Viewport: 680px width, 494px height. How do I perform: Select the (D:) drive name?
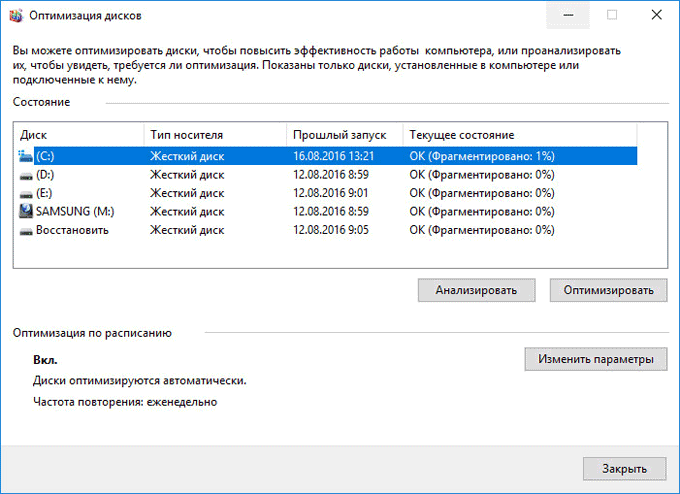[45, 175]
